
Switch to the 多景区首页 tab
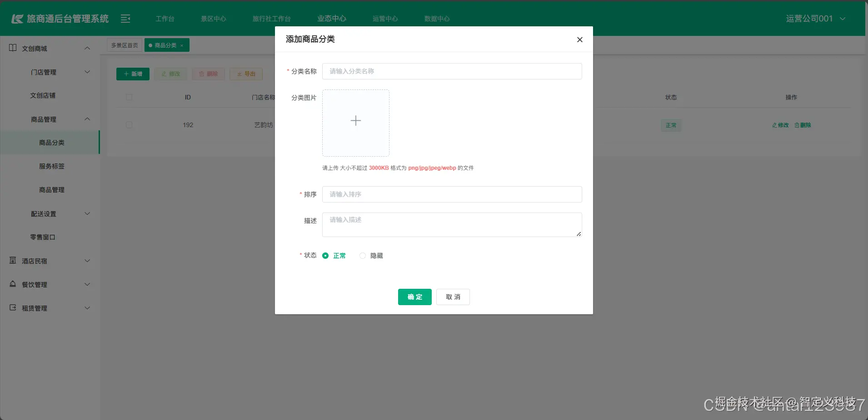point(125,45)
